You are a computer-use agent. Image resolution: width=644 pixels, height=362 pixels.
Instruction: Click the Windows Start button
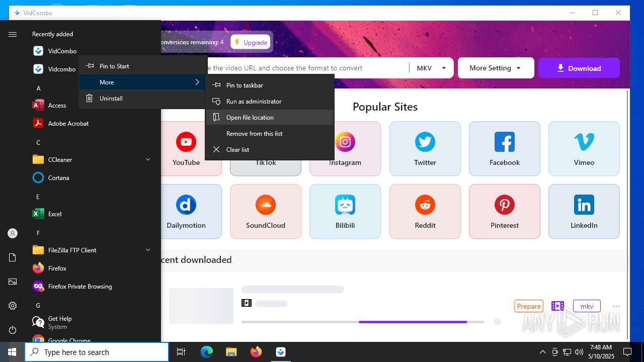pyautogui.click(x=12, y=352)
